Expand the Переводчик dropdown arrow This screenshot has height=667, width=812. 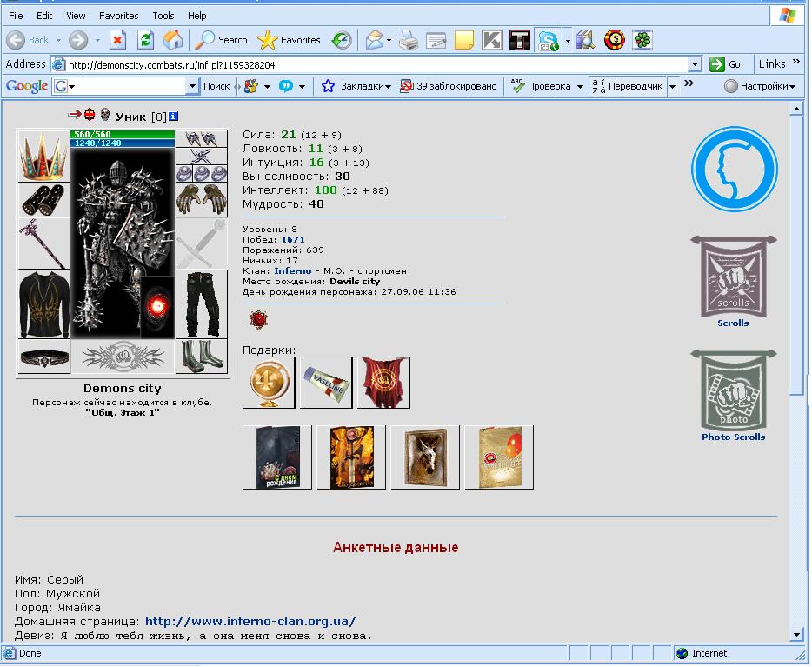click(672, 86)
